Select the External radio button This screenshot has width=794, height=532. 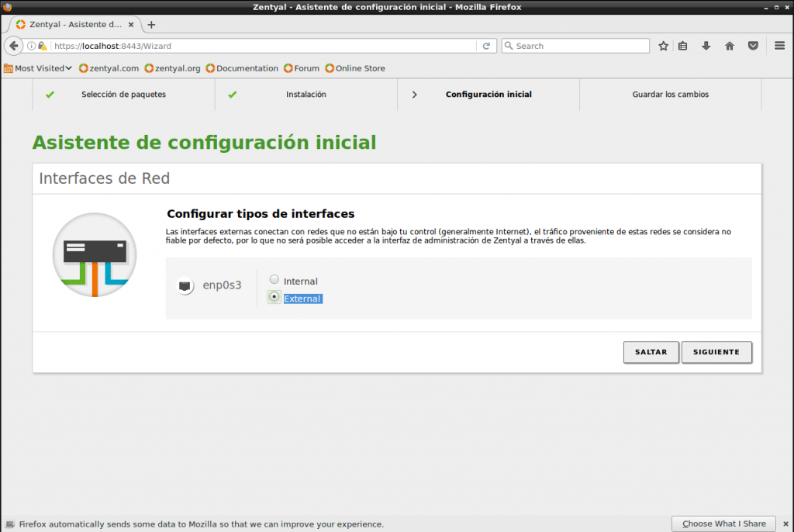point(274,298)
